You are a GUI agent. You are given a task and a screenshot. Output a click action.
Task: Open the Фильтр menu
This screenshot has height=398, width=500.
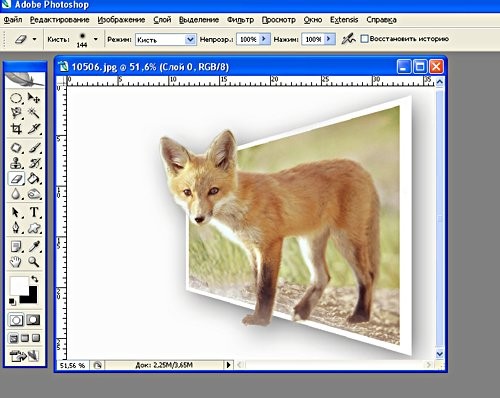[x=240, y=20]
